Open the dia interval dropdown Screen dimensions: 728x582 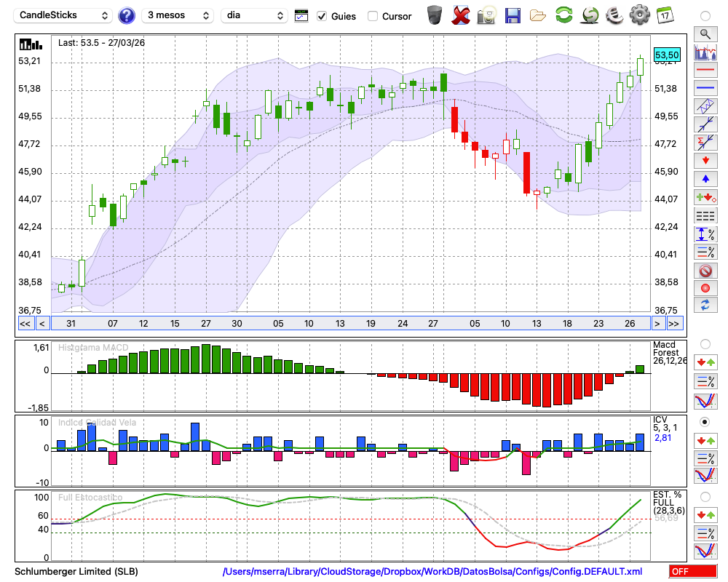pos(254,16)
